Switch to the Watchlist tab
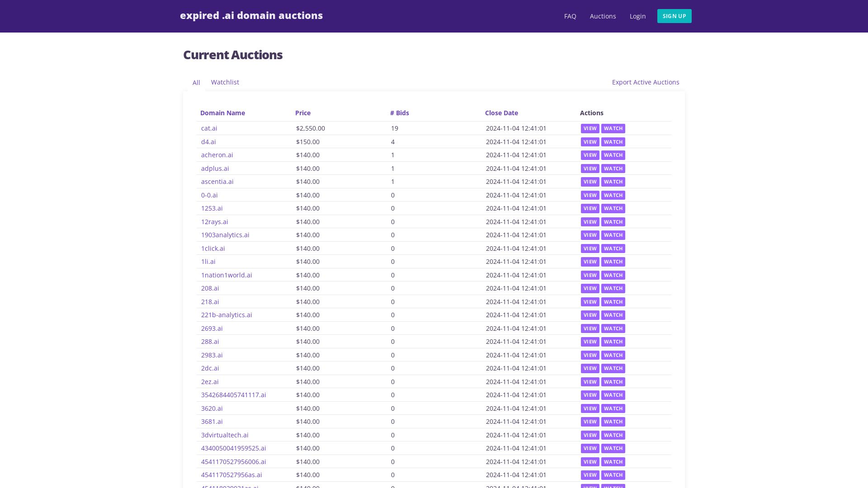Image resolution: width=868 pixels, height=488 pixels. 225,82
